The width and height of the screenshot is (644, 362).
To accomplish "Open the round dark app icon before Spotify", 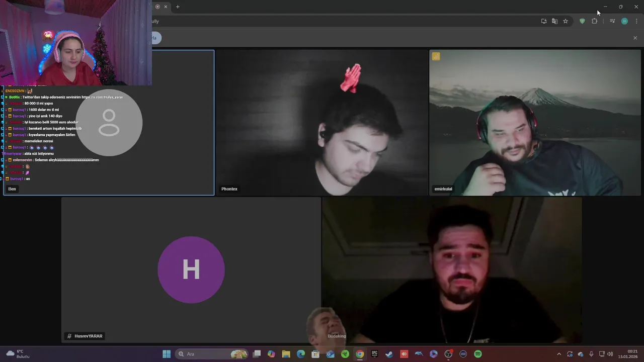I will pos(463,354).
